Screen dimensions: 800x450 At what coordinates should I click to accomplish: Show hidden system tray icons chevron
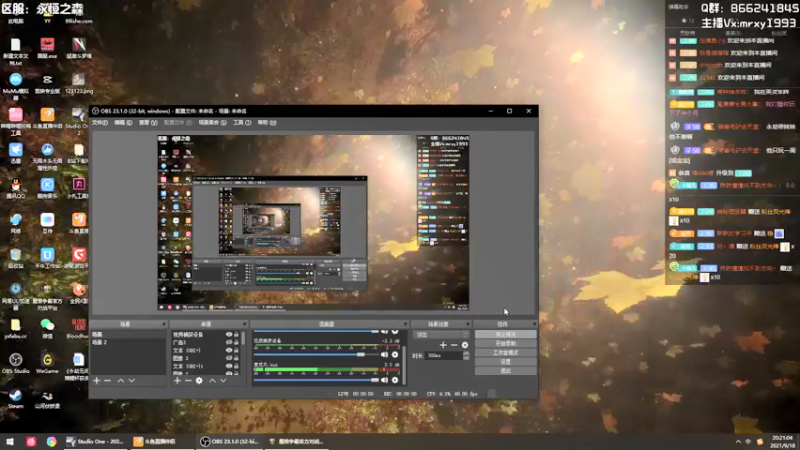tap(738, 442)
